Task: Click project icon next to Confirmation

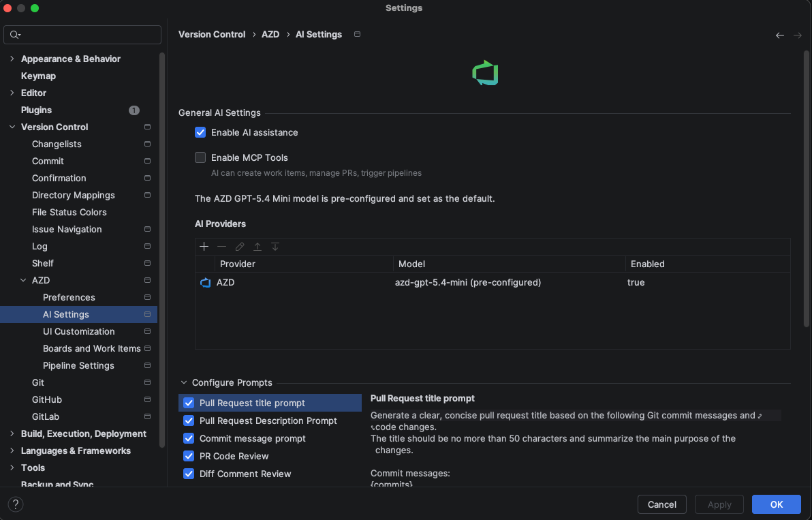Action: [x=147, y=178]
